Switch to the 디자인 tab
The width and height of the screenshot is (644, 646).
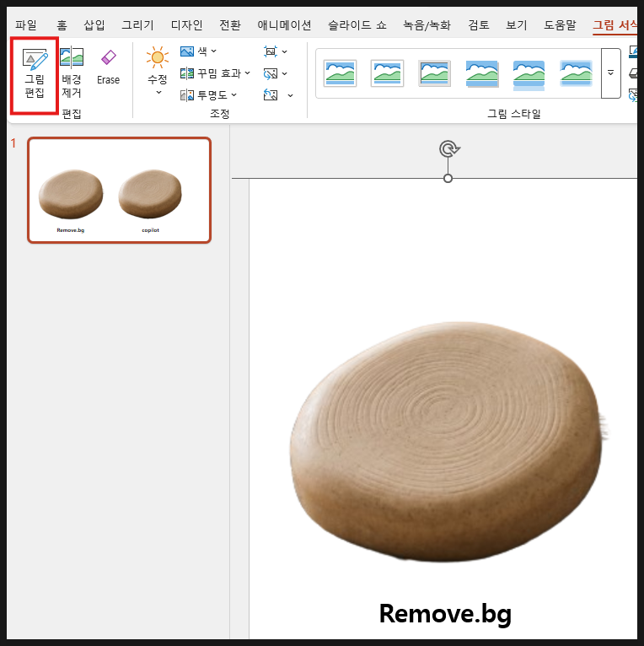coord(186,25)
